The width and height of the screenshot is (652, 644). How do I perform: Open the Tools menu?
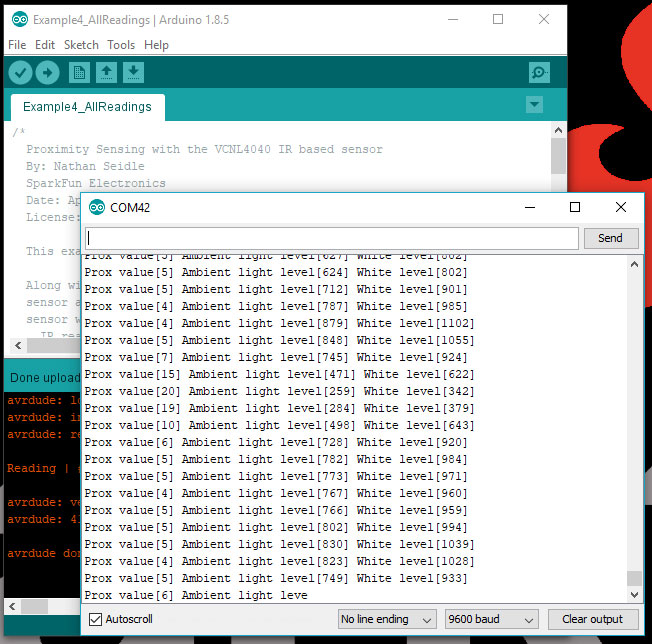tap(121, 45)
